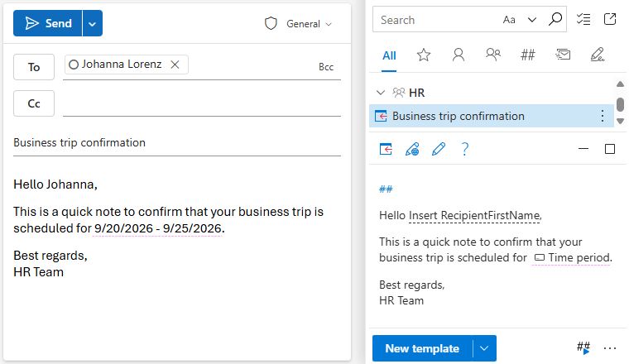Screen dimensions: 629x364
Task: Open the More options ellipsis at bottom
Action: [610, 348]
